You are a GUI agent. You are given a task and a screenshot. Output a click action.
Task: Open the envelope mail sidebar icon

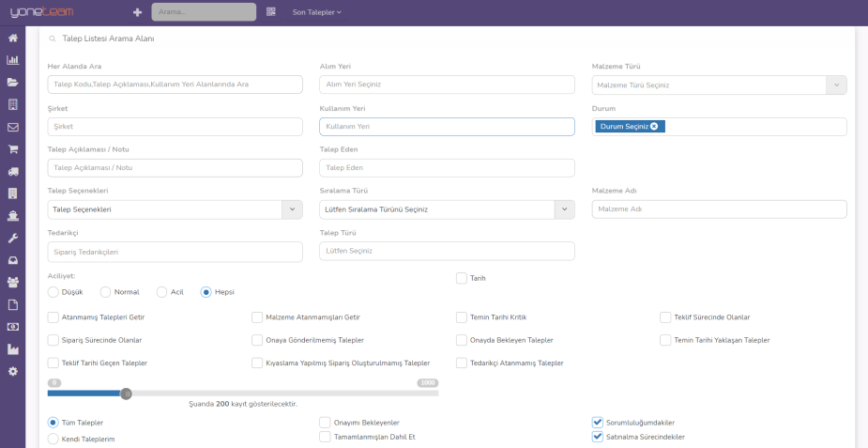13,127
